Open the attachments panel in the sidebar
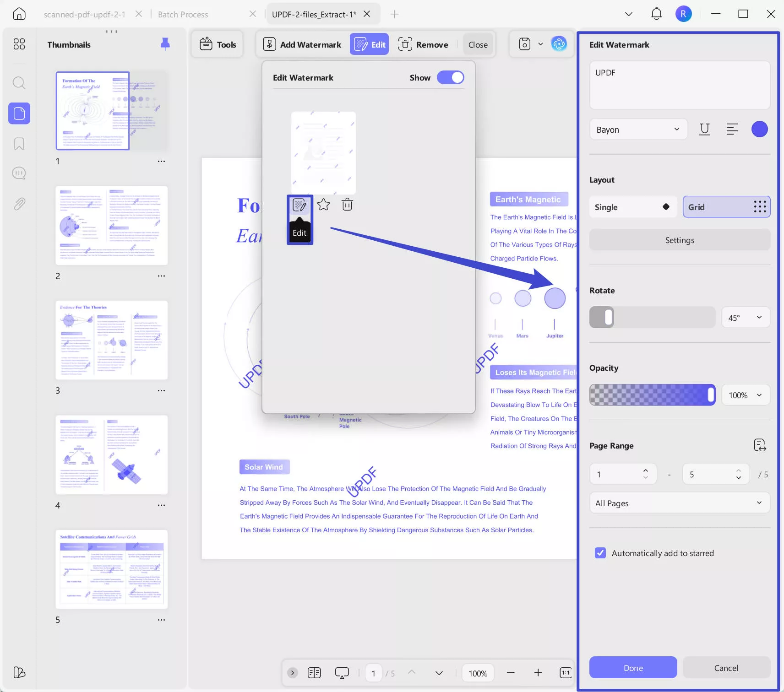784x692 pixels. (x=19, y=204)
